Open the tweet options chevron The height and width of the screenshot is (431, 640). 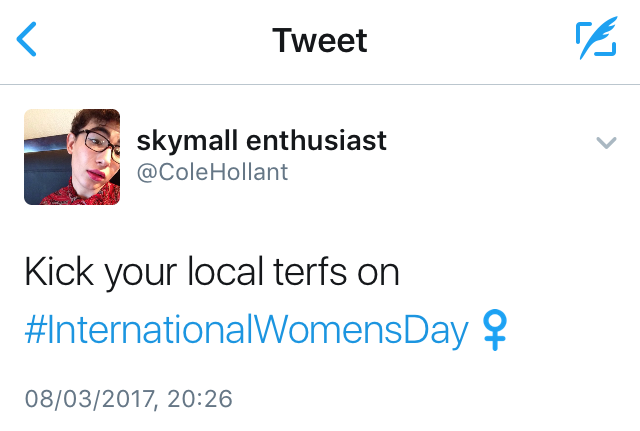(x=605, y=143)
